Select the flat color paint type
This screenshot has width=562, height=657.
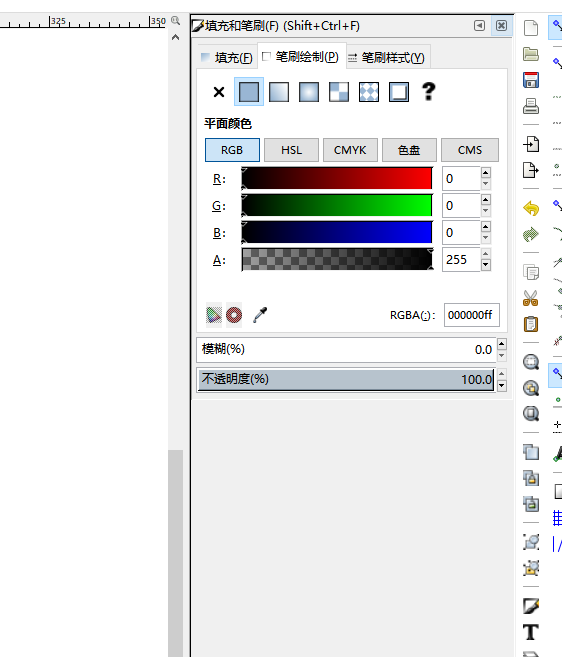point(249,92)
